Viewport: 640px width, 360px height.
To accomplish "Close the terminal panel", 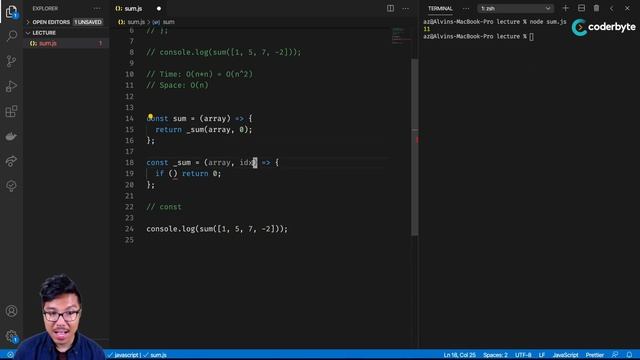I will pyautogui.click(x=627, y=8).
